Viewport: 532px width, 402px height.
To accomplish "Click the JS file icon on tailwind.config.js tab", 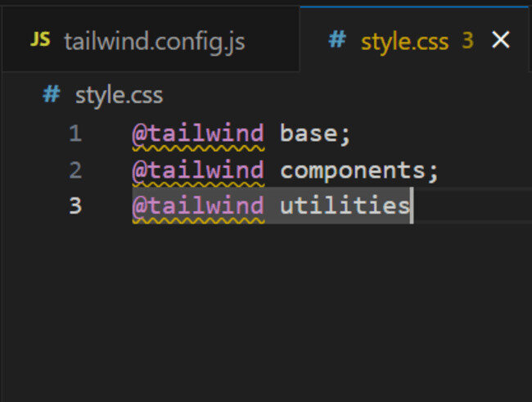I will click(x=40, y=40).
